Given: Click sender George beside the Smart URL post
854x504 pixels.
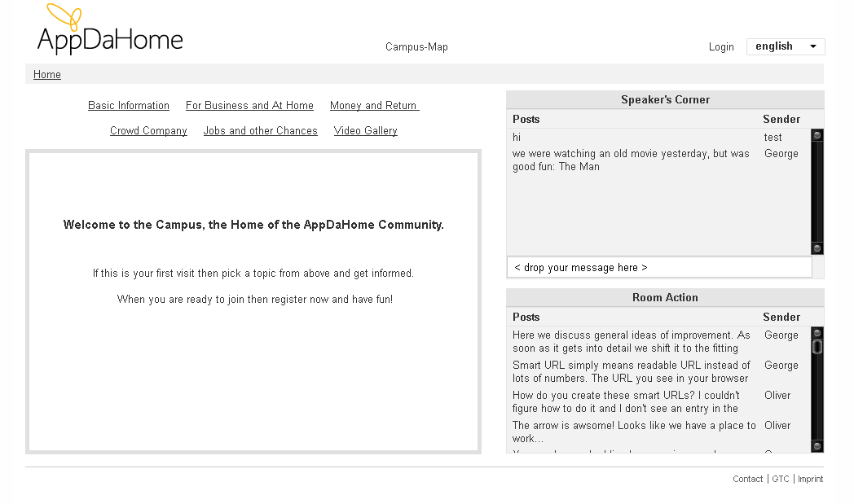Looking at the screenshot, I should [781, 366].
